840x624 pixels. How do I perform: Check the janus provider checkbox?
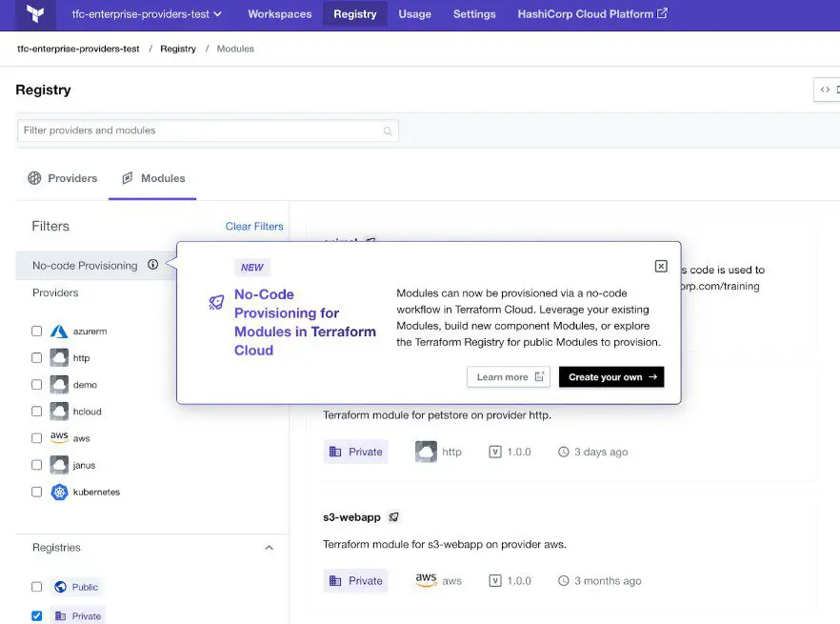pos(36,465)
